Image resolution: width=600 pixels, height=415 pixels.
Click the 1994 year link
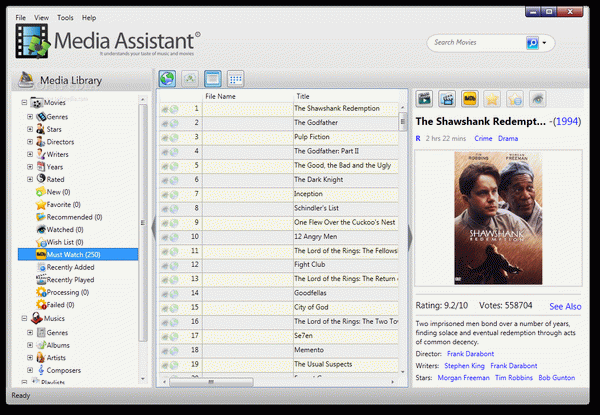[567, 122]
